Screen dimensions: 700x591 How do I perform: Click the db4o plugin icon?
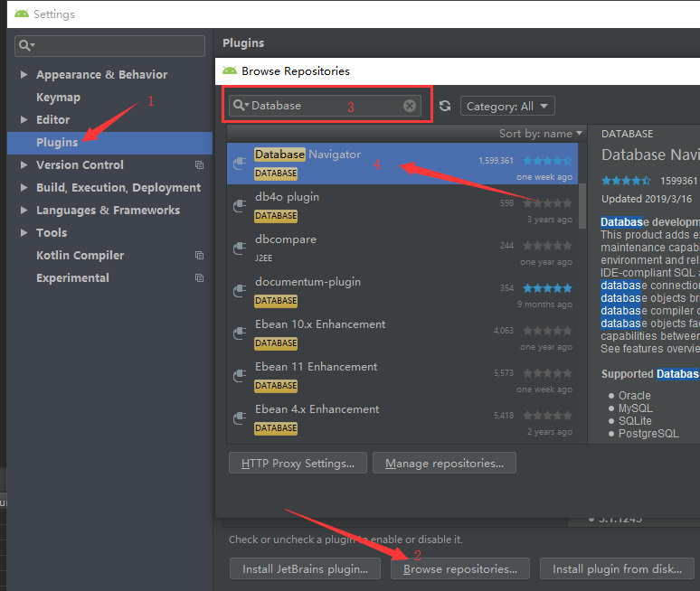coord(241,206)
